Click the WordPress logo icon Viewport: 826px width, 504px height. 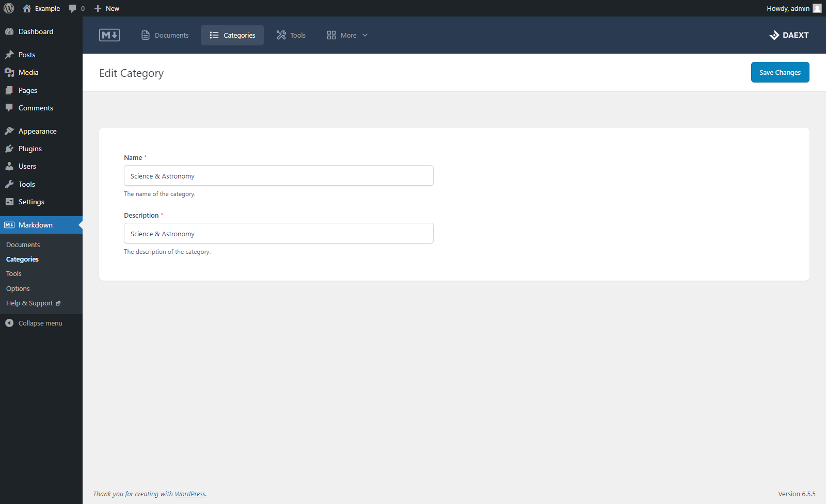click(x=9, y=8)
